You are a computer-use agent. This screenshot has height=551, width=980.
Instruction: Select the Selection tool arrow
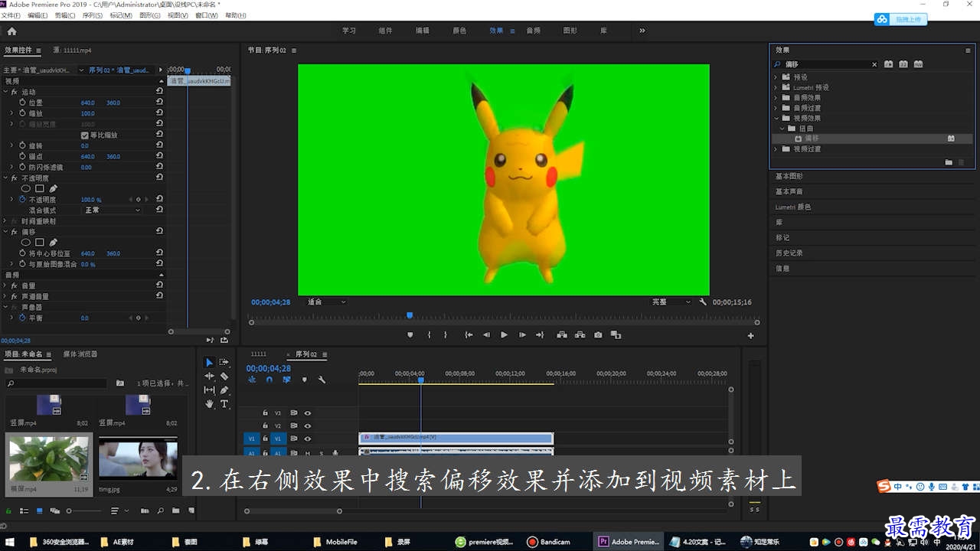pyautogui.click(x=210, y=362)
